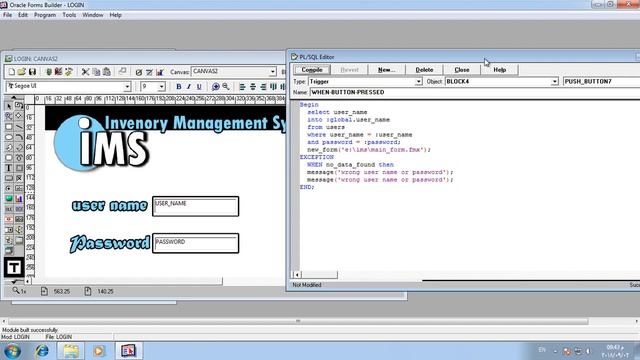The width and height of the screenshot is (640, 360).
Task: Open the Canvas dropdown showing CANVAS2
Action: (x=273, y=72)
